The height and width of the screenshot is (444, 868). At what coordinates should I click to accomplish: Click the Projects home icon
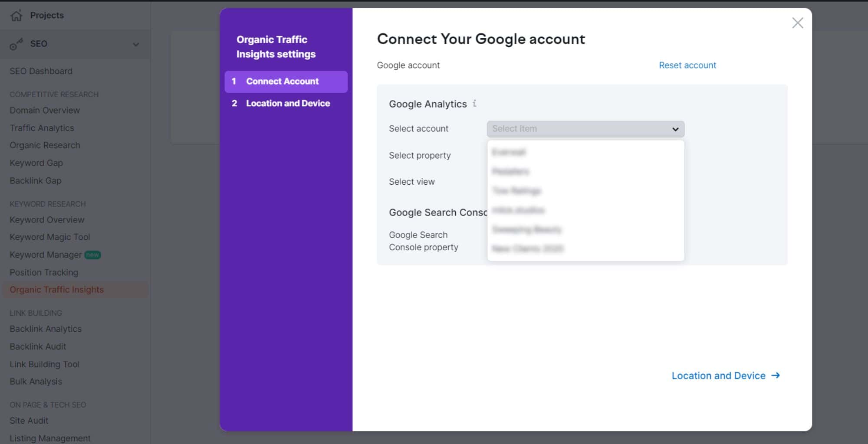coord(16,16)
